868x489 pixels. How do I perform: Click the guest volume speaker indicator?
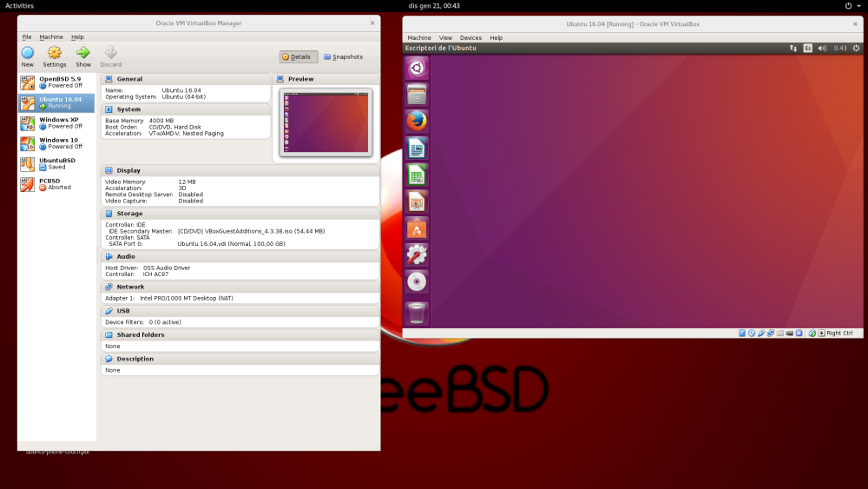click(822, 48)
